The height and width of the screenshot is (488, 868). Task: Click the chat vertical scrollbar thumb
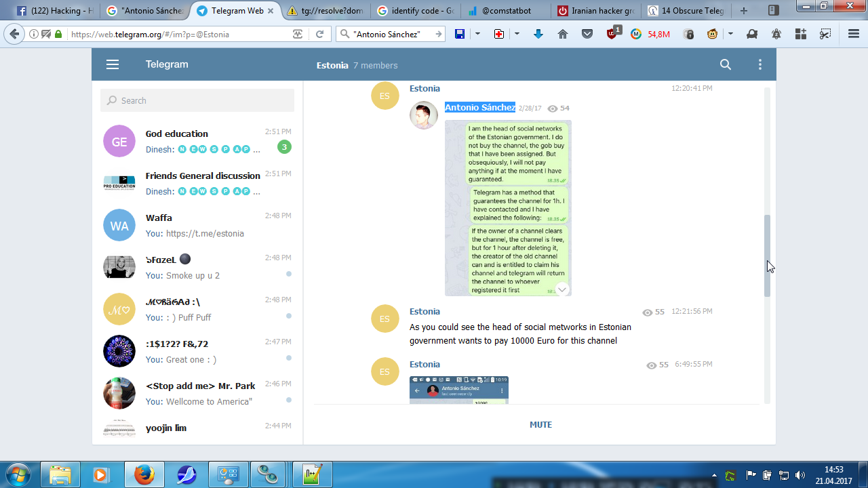[x=768, y=256]
